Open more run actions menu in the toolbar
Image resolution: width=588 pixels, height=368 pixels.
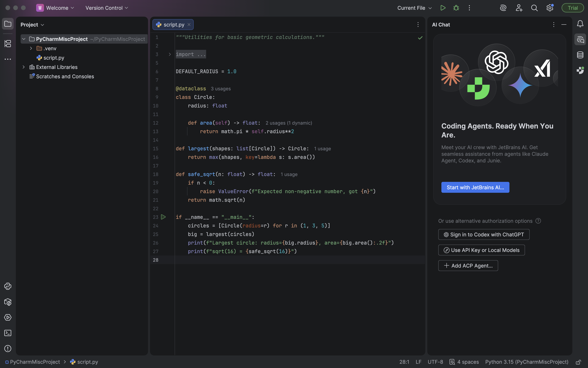tap(469, 8)
